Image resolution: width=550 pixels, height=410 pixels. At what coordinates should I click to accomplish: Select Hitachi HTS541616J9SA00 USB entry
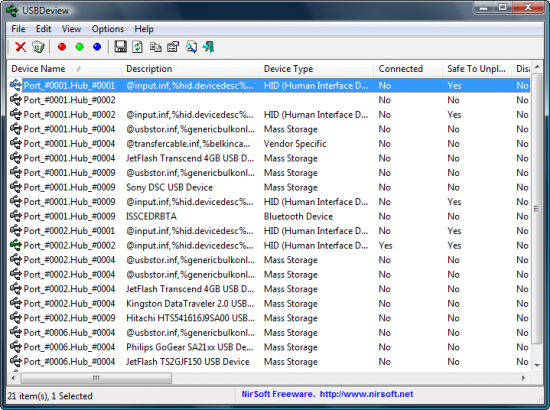click(x=190, y=318)
